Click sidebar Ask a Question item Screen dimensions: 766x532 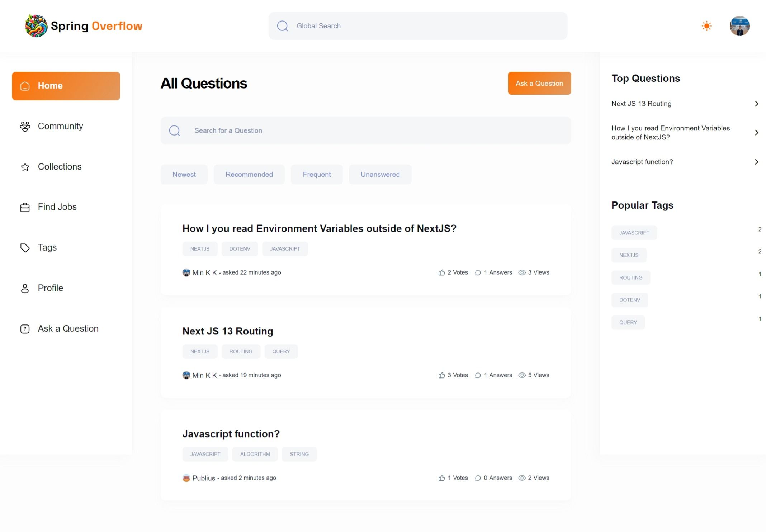click(x=68, y=329)
